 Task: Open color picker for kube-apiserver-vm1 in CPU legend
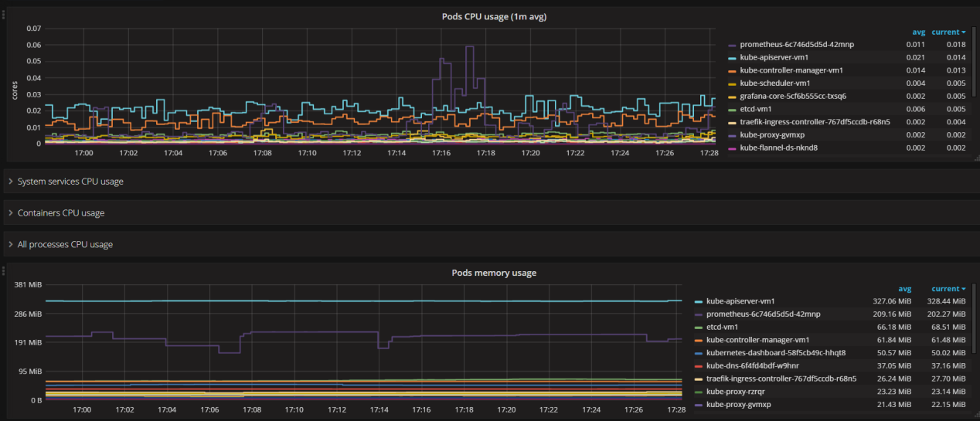click(732, 58)
